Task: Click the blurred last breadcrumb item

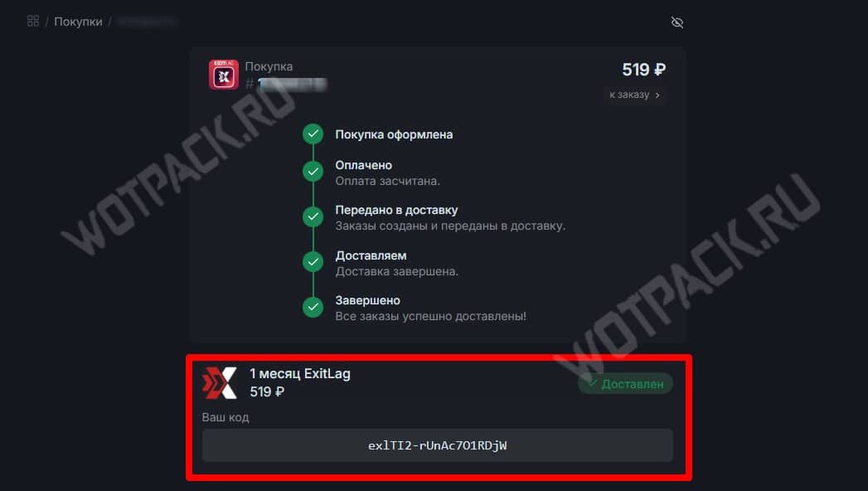Action: 148,22
